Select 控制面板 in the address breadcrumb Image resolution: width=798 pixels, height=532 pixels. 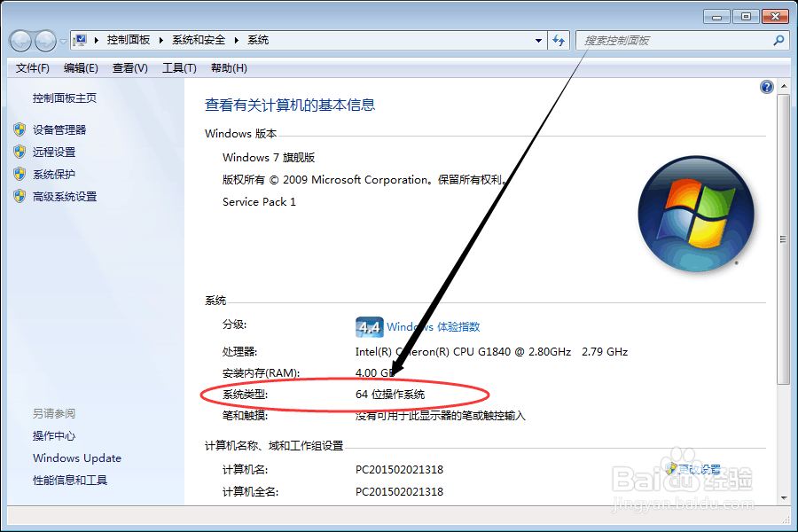point(129,40)
